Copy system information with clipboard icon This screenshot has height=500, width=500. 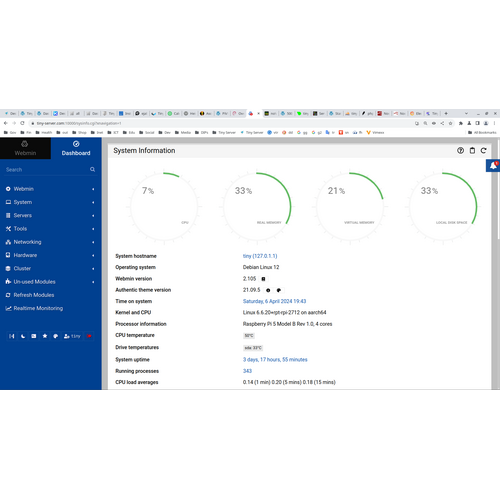pos(472,151)
